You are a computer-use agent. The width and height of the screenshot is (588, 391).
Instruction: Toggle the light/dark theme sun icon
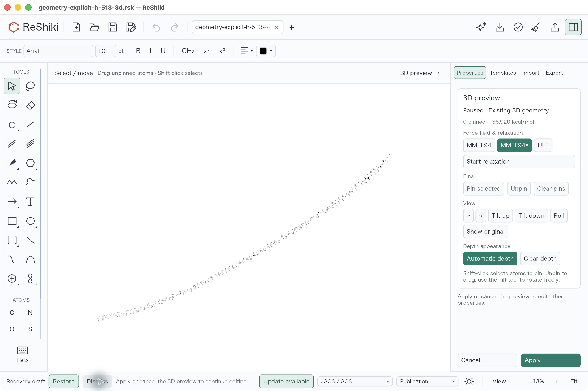[x=469, y=381]
